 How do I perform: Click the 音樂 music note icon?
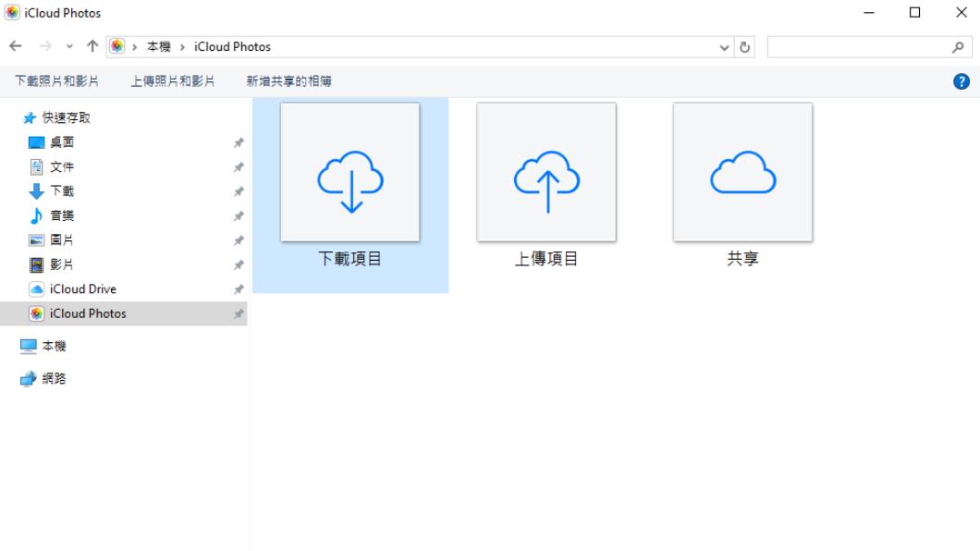(36, 215)
